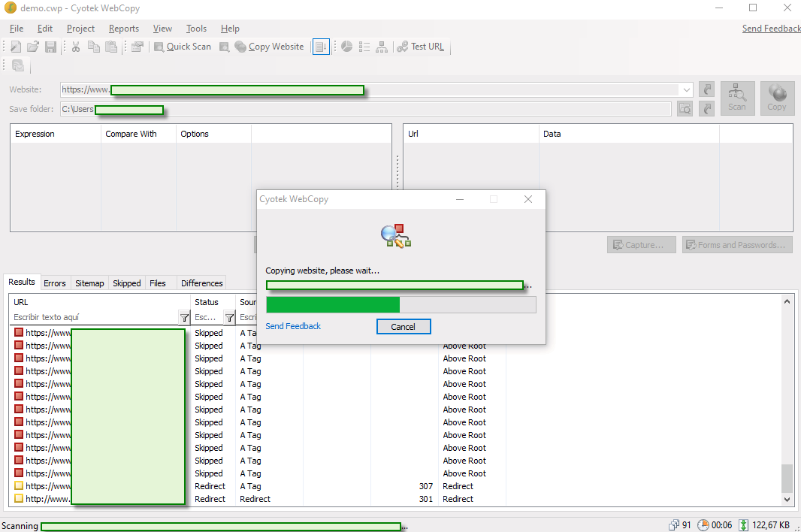The height and width of the screenshot is (532, 801).
Task: Click the results list vertical scrollbar thumb
Action: (x=787, y=477)
